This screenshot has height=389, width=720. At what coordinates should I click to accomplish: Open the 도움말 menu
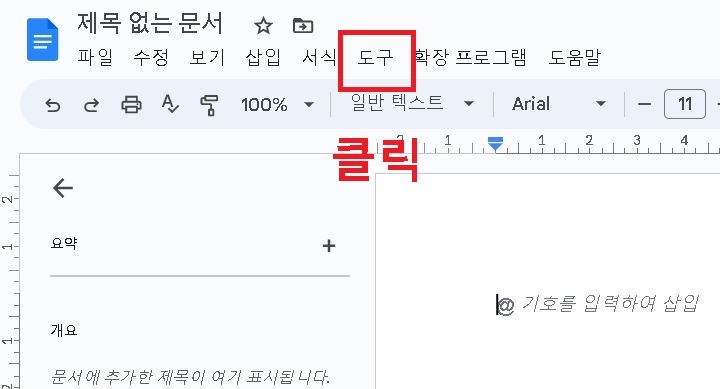[x=575, y=57]
